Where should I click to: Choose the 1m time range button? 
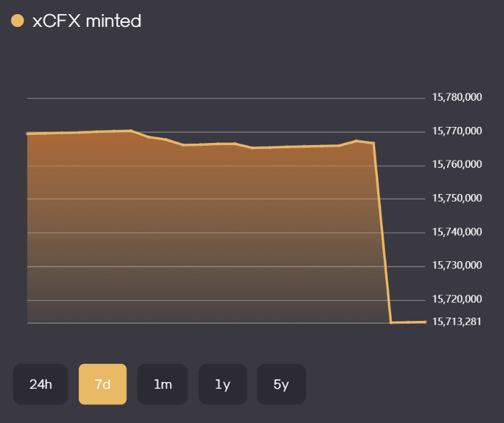[163, 384]
